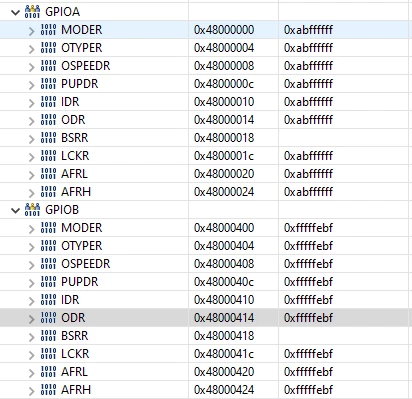The height and width of the screenshot is (399, 412).
Task: Expand the GPIOB LCKR register
Action: 32,355
